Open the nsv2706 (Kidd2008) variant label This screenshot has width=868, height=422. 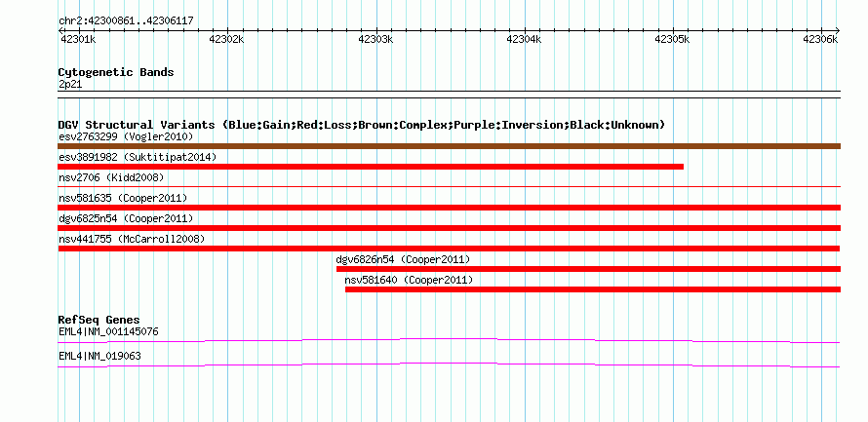111,177
